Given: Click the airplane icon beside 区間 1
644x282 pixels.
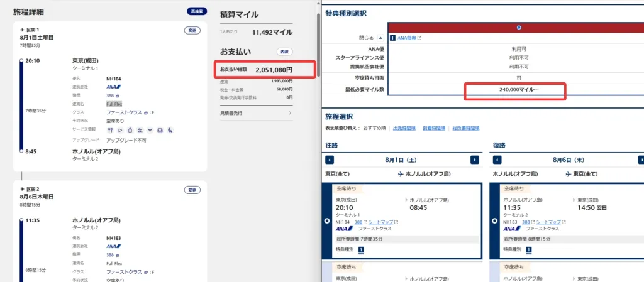Looking at the screenshot, I should 22,30.
